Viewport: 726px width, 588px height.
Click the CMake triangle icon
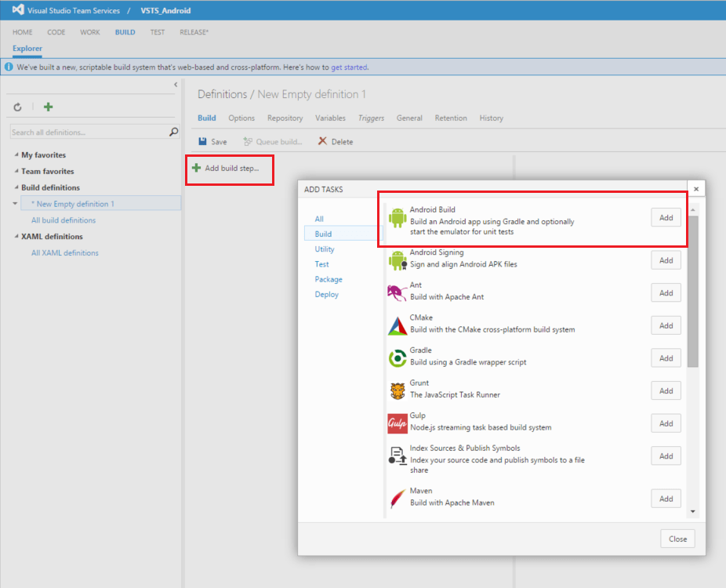(x=397, y=325)
